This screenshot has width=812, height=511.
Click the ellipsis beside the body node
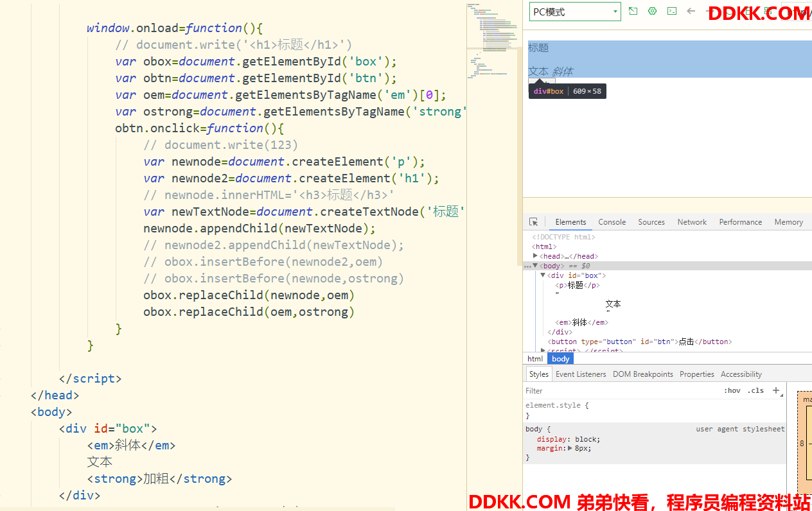[527, 266]
